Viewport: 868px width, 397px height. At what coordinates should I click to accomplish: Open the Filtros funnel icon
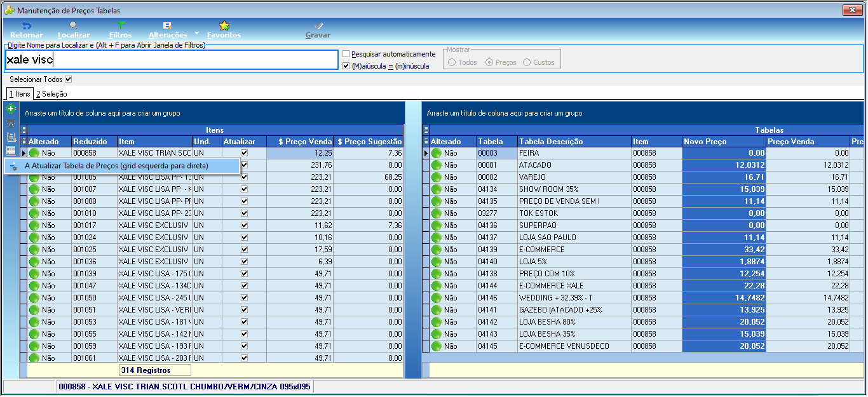[121, 25]
